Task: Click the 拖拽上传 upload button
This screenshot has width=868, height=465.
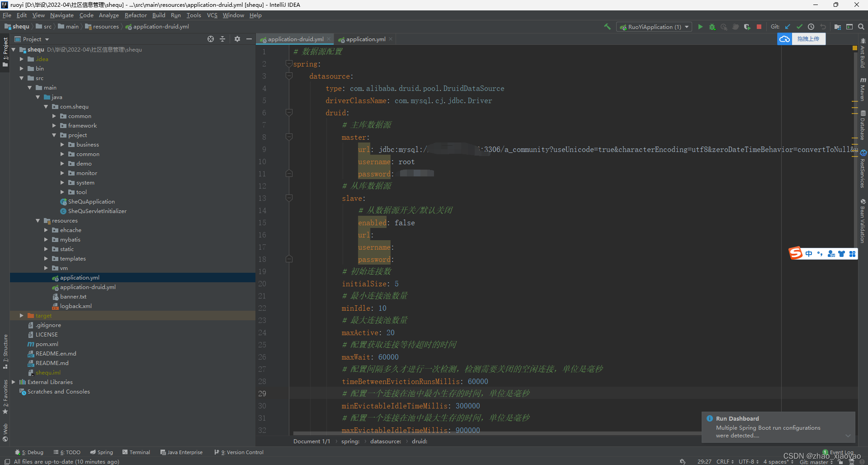Action: [x=808, y=39]
